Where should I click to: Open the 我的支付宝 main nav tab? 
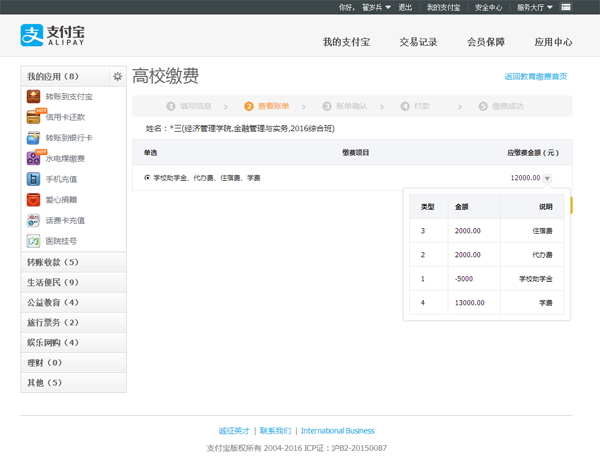346,42
